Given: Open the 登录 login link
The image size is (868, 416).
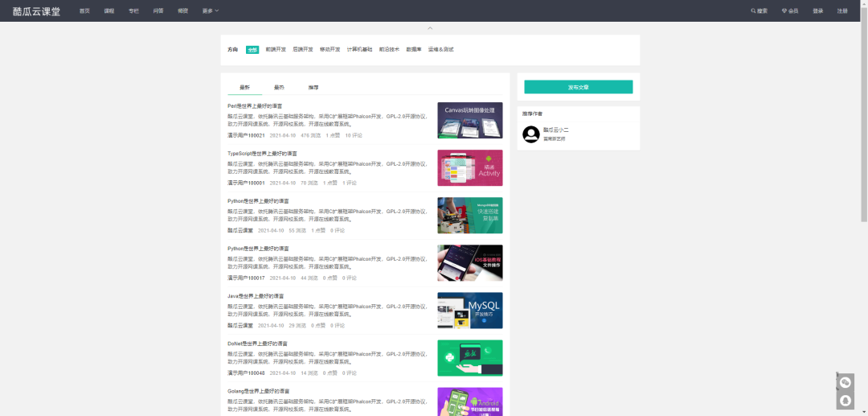Looking at the screenshot, I should [x=817, y=11].
